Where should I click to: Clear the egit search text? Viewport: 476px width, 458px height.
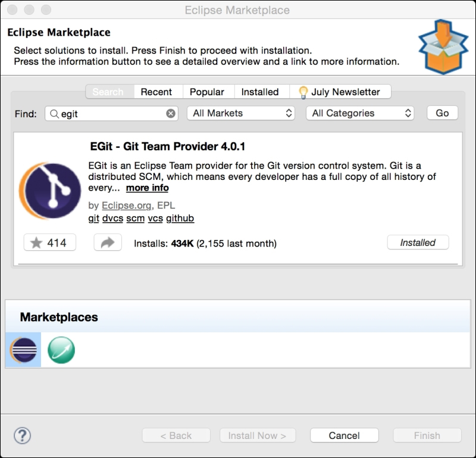coord(171,113)
